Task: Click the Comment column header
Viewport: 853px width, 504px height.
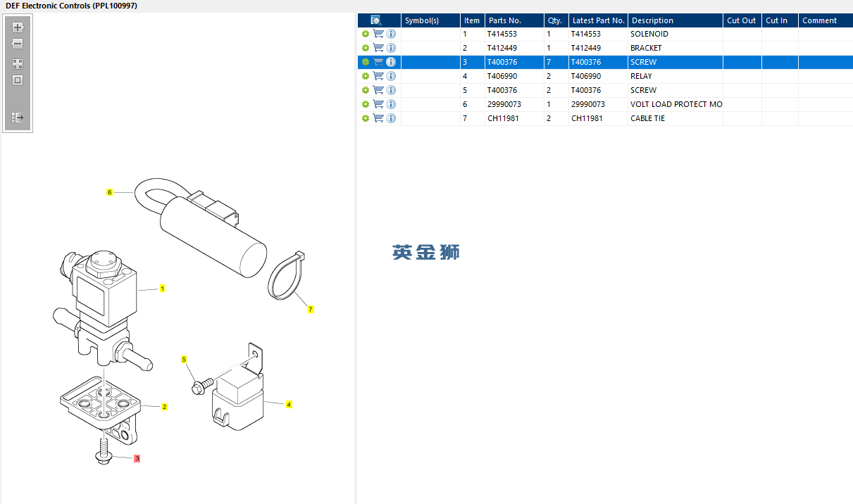Action: point(826,20)
